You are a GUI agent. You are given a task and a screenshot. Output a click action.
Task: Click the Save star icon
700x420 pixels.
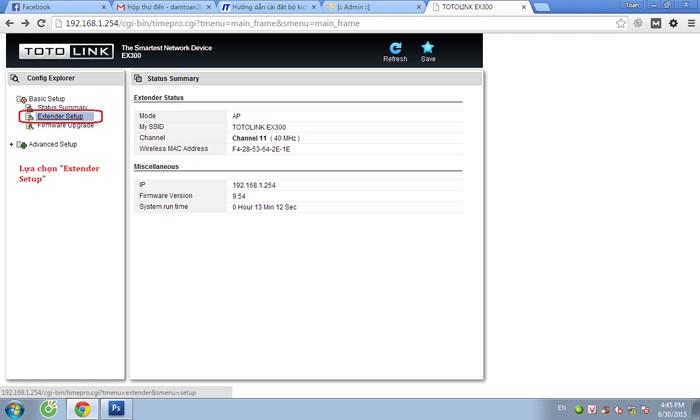pos(427,48)
